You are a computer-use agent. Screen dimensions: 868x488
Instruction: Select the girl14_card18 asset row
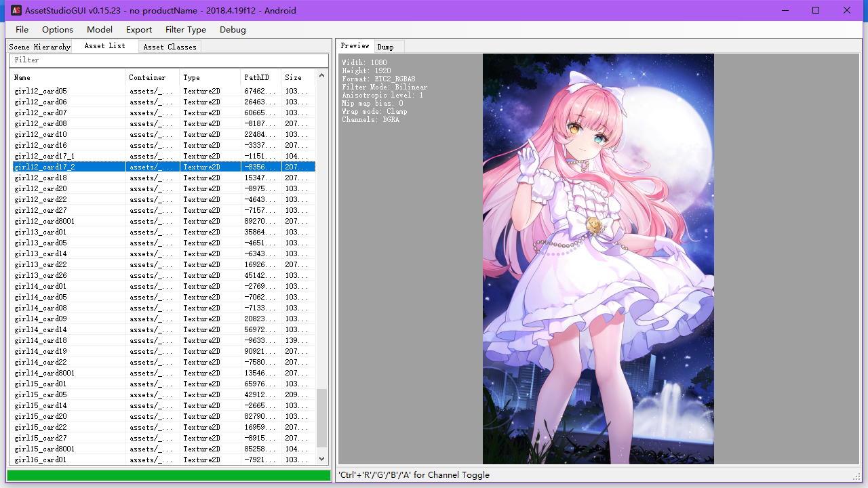[x=163, y=340]
